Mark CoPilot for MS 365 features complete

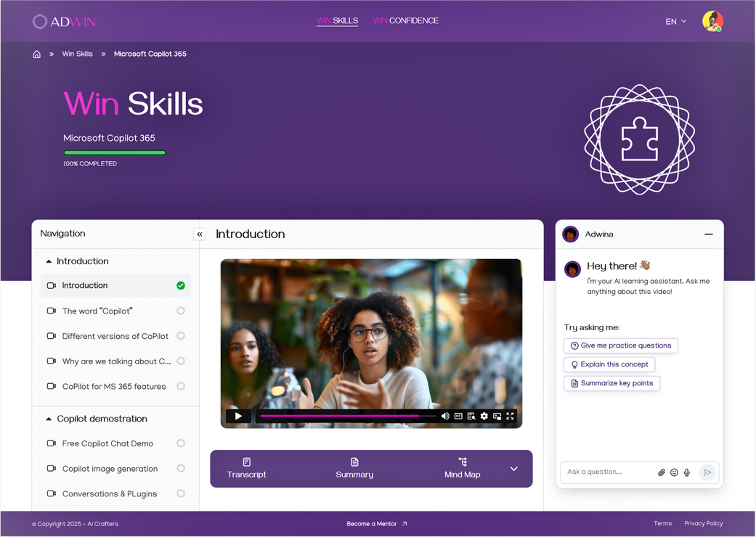click(x=181, y=386)
